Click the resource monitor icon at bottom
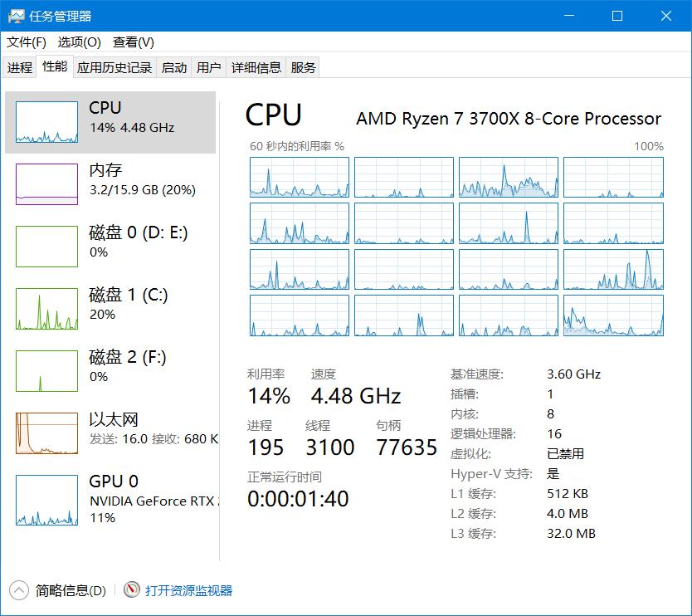 (132, 590)
